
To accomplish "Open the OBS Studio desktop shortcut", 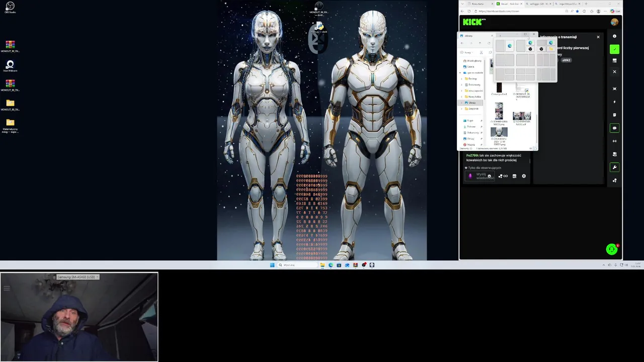I will 10,8.
